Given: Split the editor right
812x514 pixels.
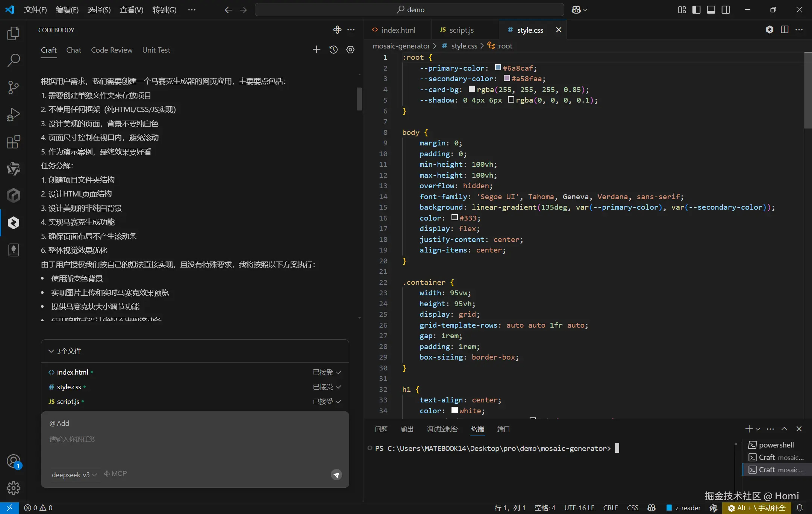Looking at the screenshot, I should pyautogui.click(x=784, y=30).
